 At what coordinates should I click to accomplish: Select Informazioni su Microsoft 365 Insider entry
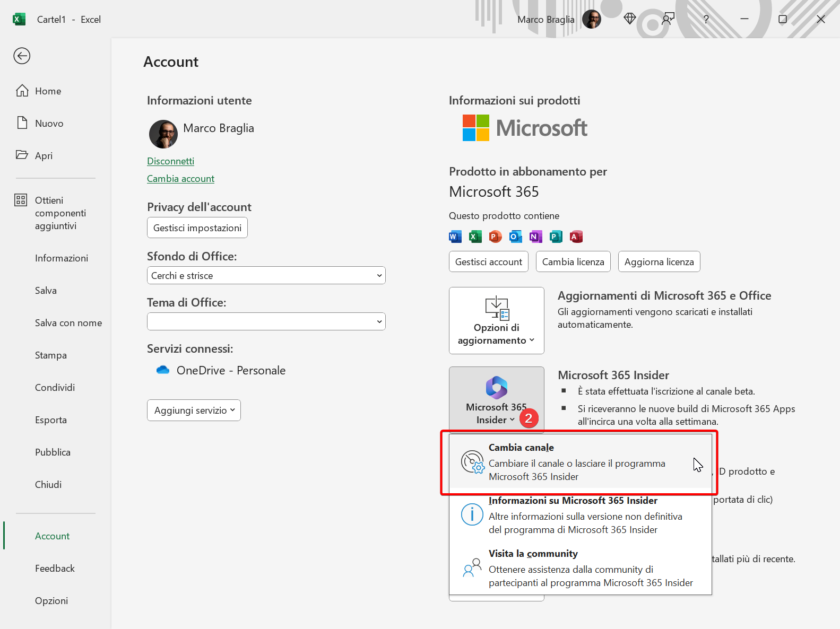[580, 514]
